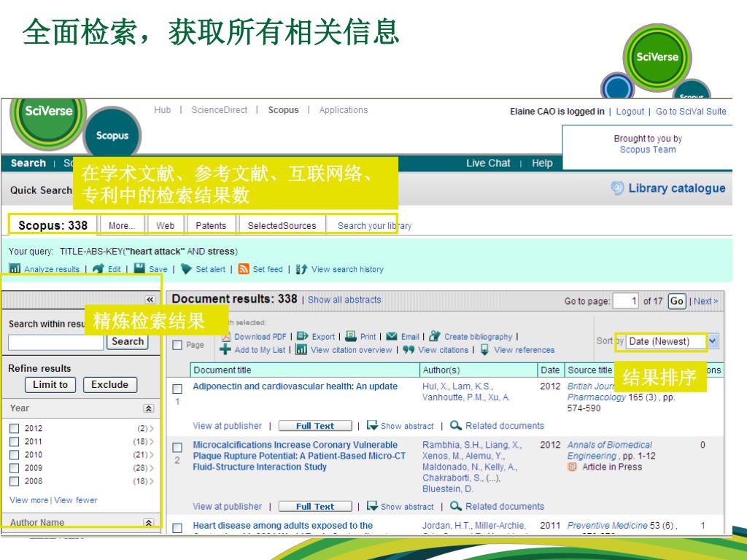Click the Next page link
The height and width of the screenshot is (560, 747).
pyautogui.click(x=705, y=301)
